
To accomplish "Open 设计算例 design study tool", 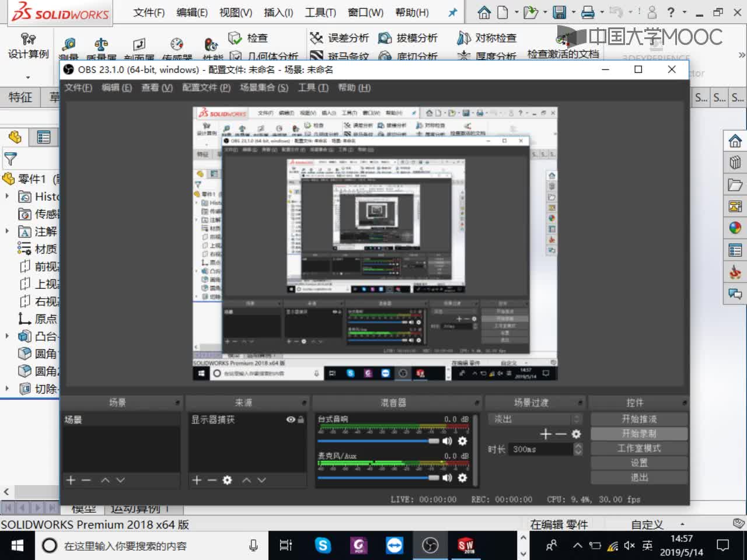I will 28,47.
